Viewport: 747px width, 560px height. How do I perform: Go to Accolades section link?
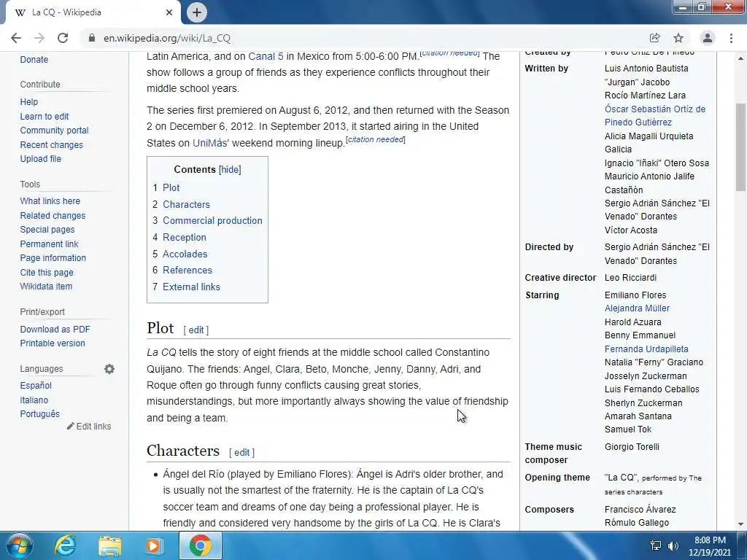coord(185,254)
